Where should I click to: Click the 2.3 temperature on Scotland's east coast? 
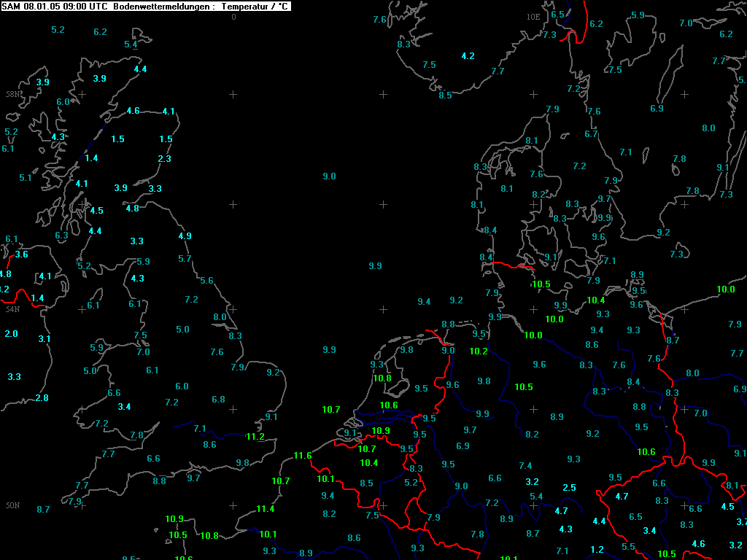tap(164, 159)
